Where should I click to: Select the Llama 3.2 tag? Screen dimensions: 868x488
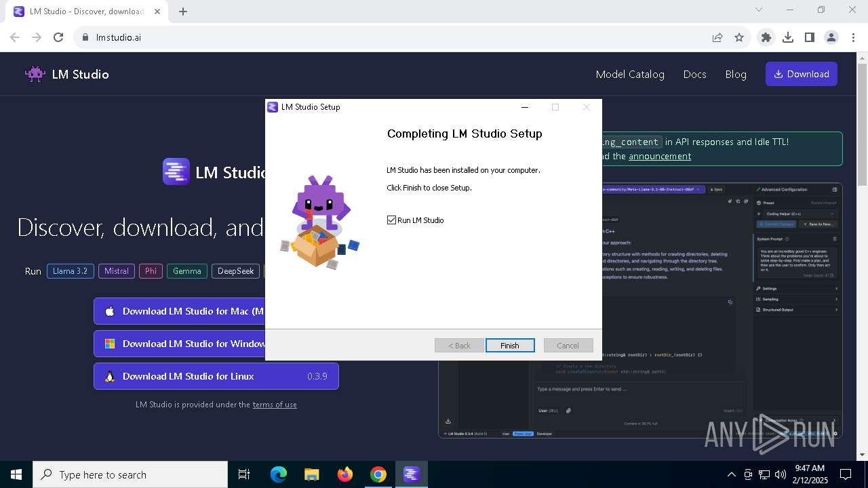pos(71,271)
